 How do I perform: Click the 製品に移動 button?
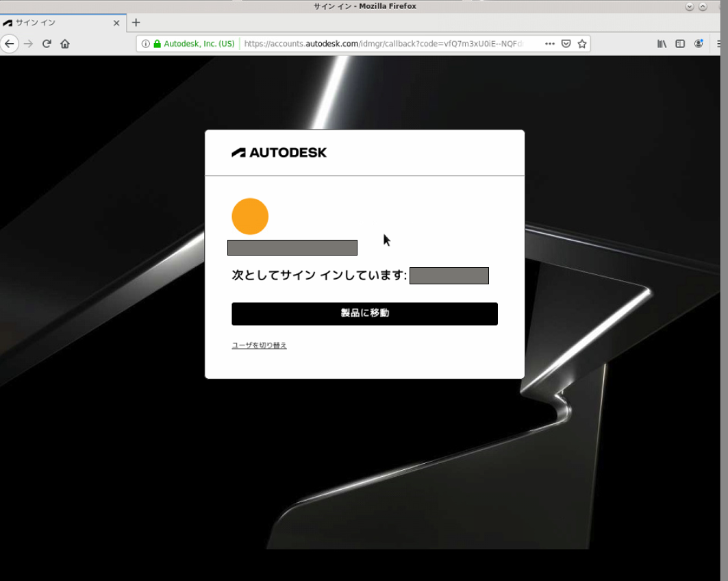pyautogui.click(x=364, y=314)
